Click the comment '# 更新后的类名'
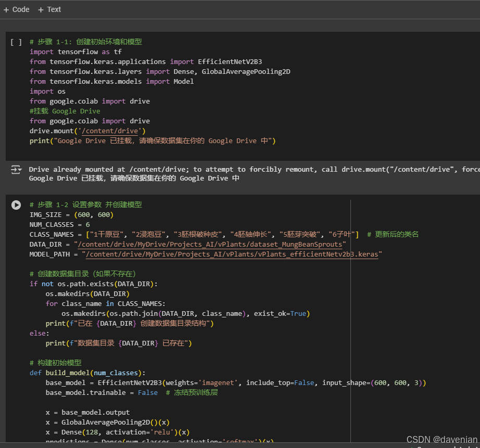The image size is (480, 448). point(393,234)
